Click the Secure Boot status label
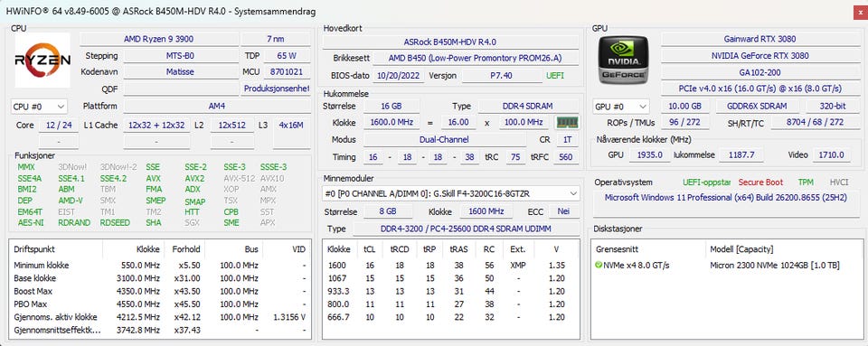868x346 pixels. pyautogui.click(x=760, y=182)
